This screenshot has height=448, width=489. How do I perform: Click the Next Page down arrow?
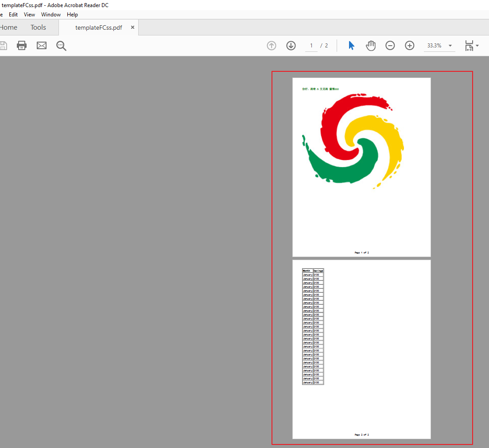(291, 45)
